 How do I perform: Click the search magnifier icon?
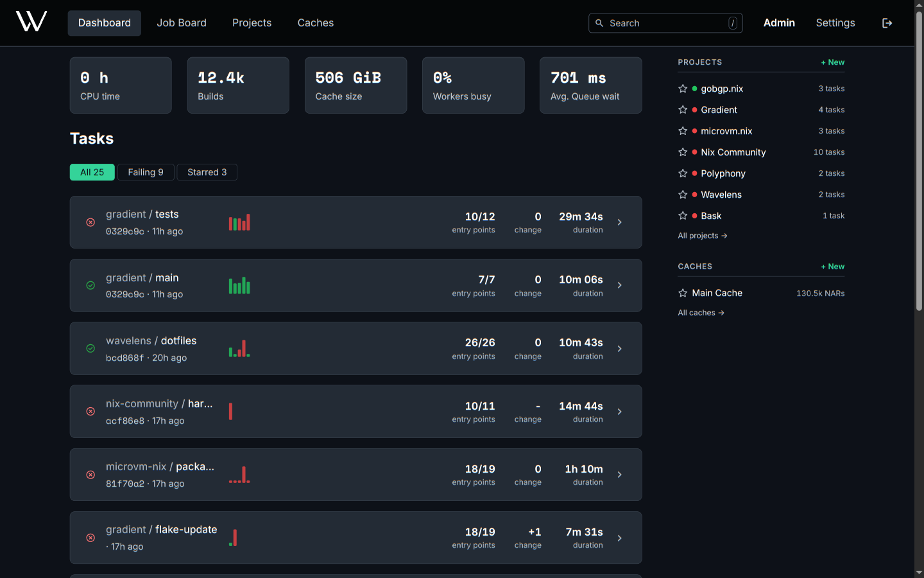point(599,23)
